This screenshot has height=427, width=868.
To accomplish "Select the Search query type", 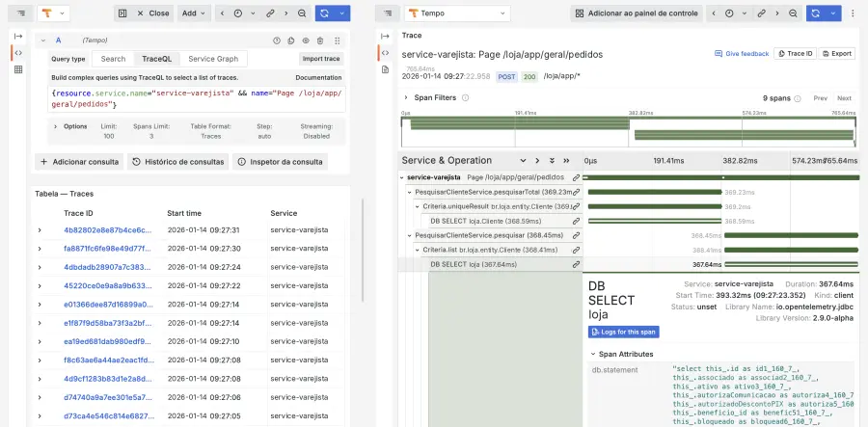I will coord(114,59).
